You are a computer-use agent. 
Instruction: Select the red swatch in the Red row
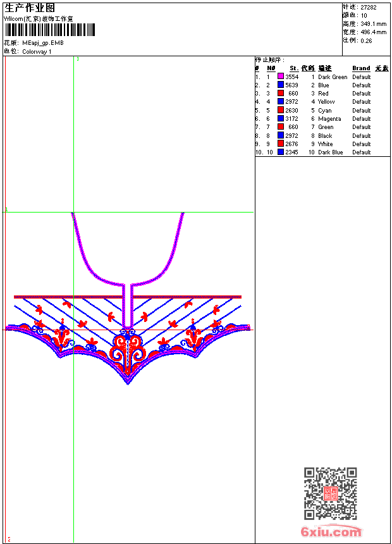click(281, 93)
